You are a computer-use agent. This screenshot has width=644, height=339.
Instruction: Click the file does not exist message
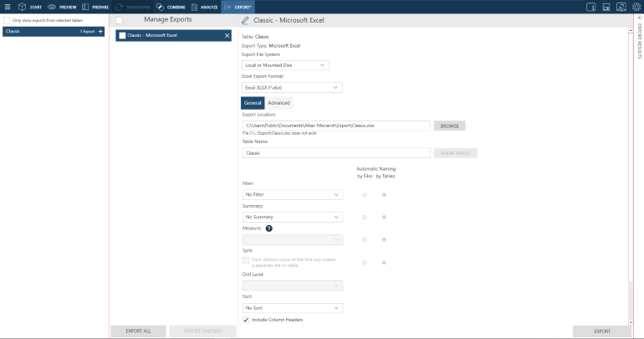279,133
